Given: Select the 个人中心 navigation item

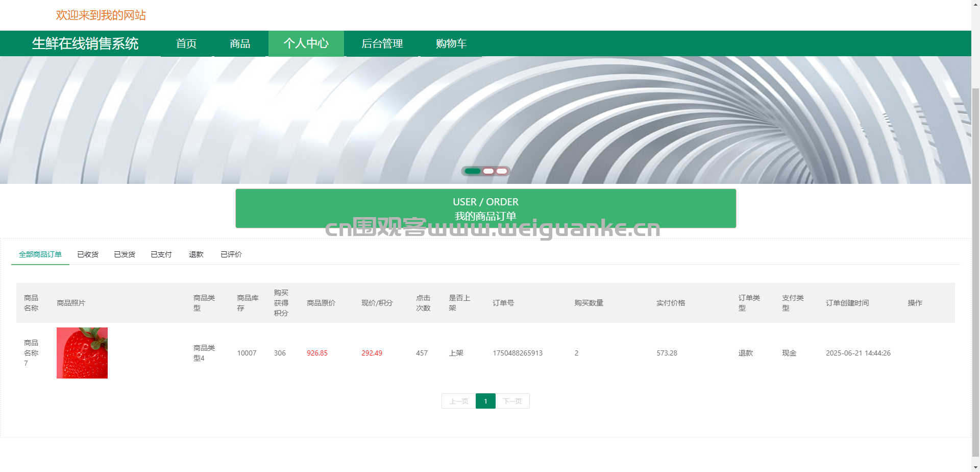Looking at the screenshot, I should point(306,43).
